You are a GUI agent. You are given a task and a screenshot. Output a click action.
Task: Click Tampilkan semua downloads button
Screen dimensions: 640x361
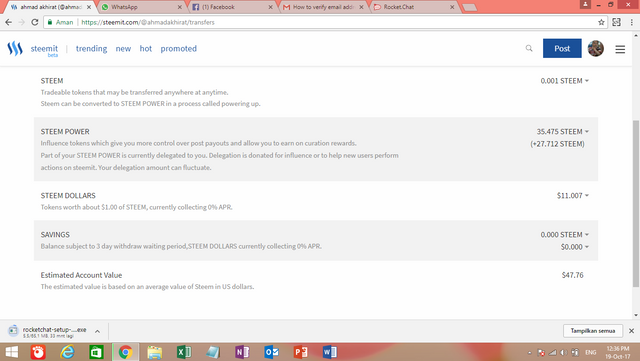[593, 331]
